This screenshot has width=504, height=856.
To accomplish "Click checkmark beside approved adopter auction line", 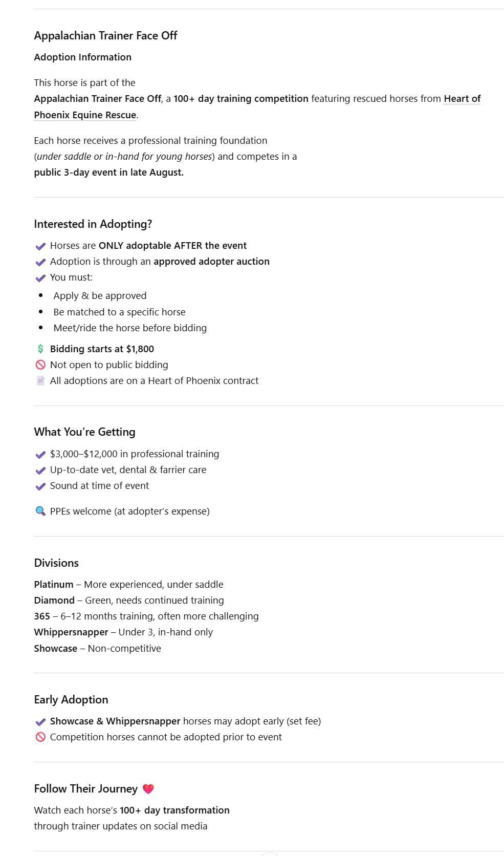I will pyautogui.click(x=40, y=262).
